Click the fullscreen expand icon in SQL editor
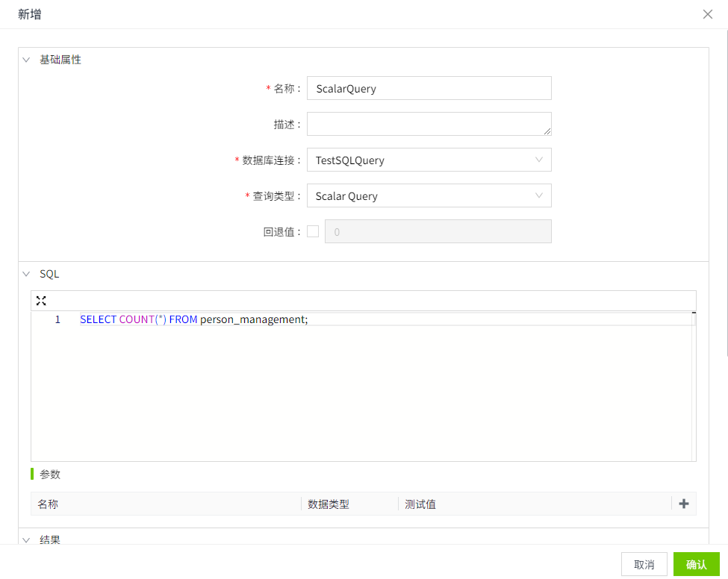Screen dimensions: 728x579 tap(41, 301)
